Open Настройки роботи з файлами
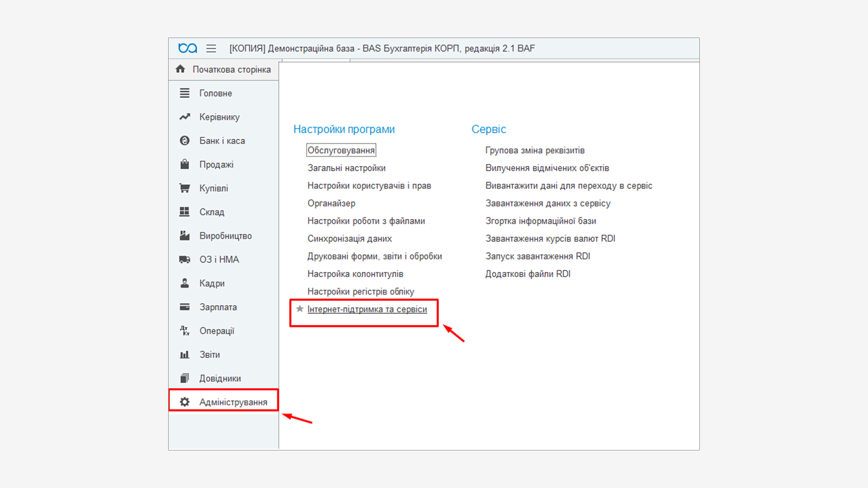This screenshot has width=868, height=488. tap(366, 221)
